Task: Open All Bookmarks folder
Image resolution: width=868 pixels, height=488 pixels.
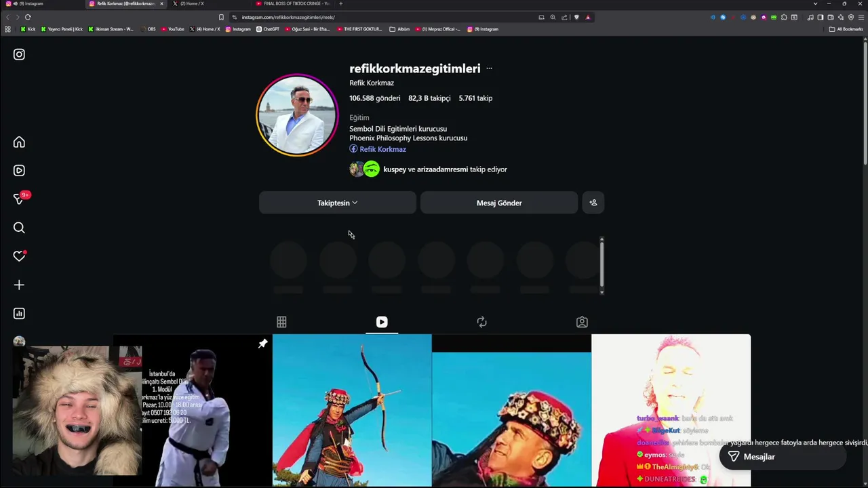Action: point(846,29)
